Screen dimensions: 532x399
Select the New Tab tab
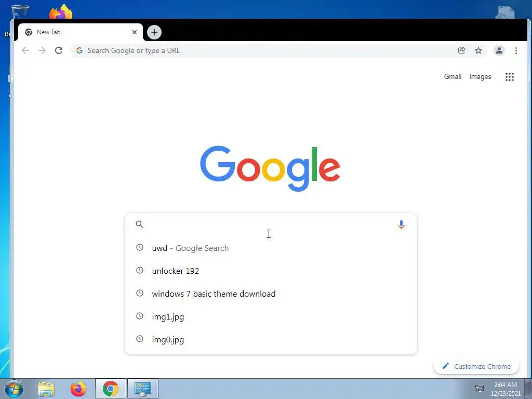pos(80,32)
